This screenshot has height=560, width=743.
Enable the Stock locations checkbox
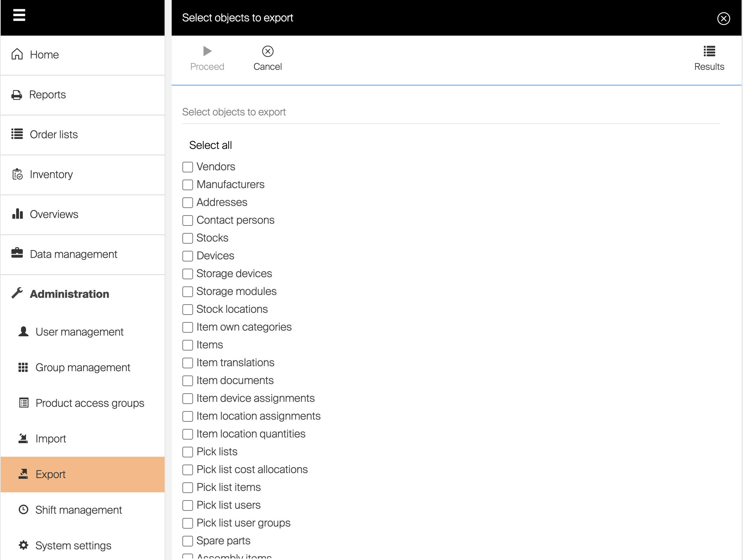point(188,310)
